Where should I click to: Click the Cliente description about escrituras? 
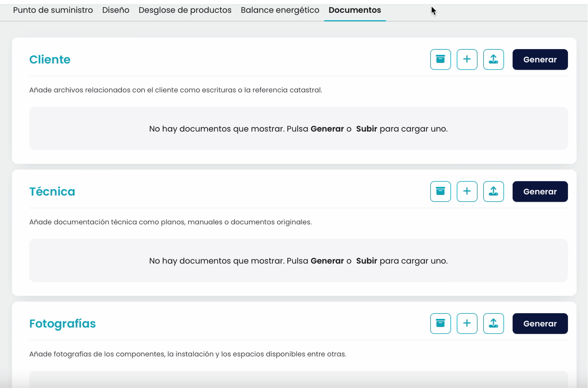pos(176,90)
